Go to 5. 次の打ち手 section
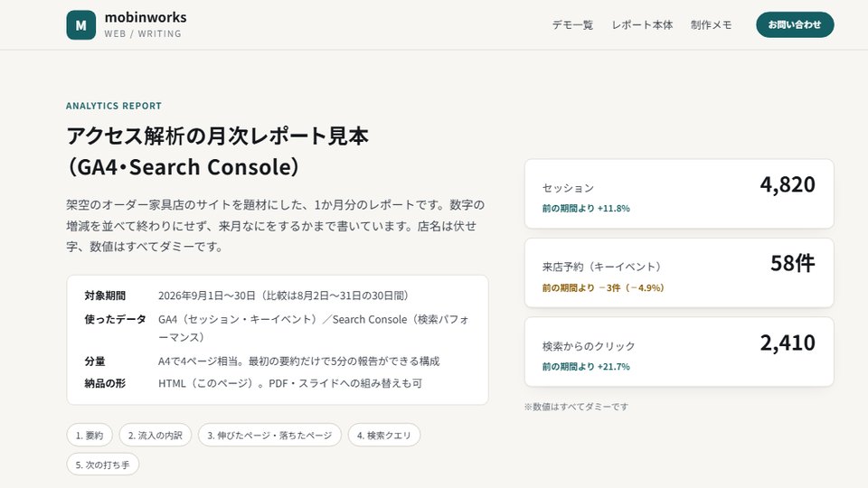This screenshot has width=868, height=488. click(103, 465)
